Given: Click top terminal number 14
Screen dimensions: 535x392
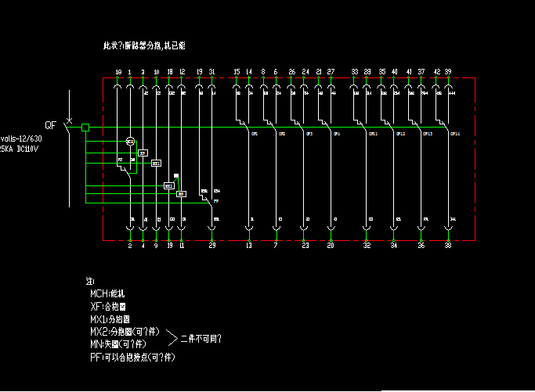Looking at the screenshot, I should 249,71.
